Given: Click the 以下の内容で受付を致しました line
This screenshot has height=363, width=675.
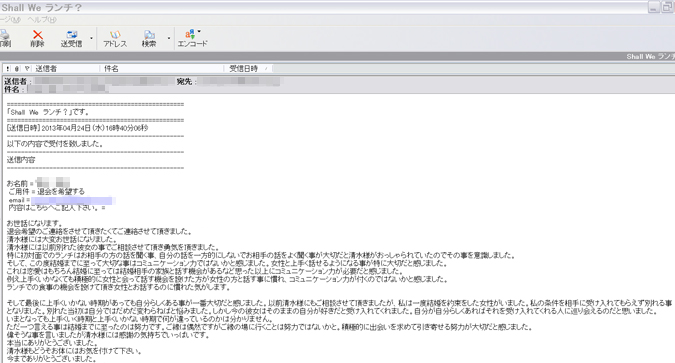Looking at the screenshot, I should pyautogui.click(x=55, y=144).
